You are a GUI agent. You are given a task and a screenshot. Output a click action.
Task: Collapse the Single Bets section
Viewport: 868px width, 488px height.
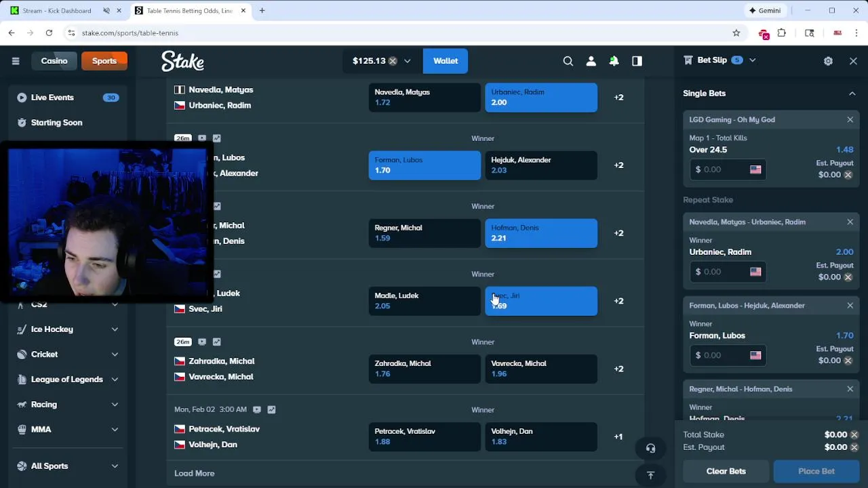click(852, 94)
